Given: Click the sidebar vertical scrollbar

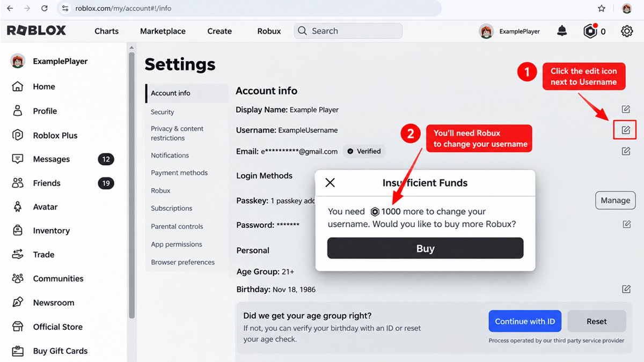Looking at the screenshot, I should (x=131, y=185).
